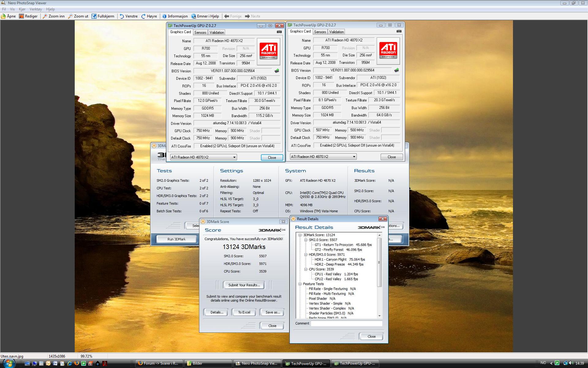Switch to Validation tab in right GPU-Z
This screenshot has height=368, width=588.
point(337,32)
